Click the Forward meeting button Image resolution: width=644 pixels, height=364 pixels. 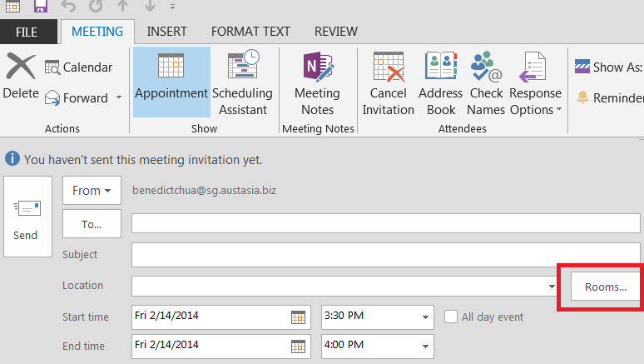77,98
